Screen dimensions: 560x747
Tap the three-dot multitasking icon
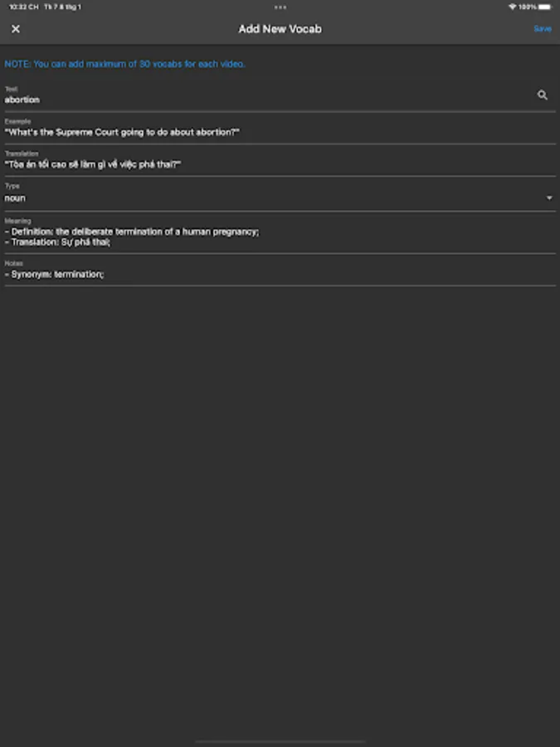pos(280,7)
